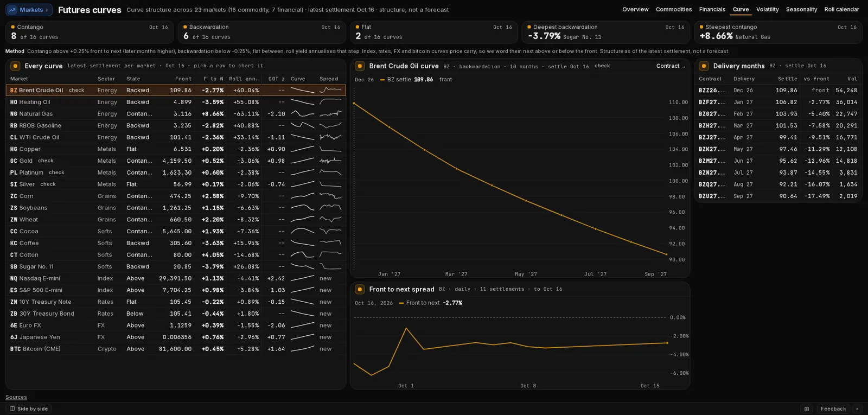Click the Sector column header
Screen dimensions: 868x415
(x=106, y=79)
